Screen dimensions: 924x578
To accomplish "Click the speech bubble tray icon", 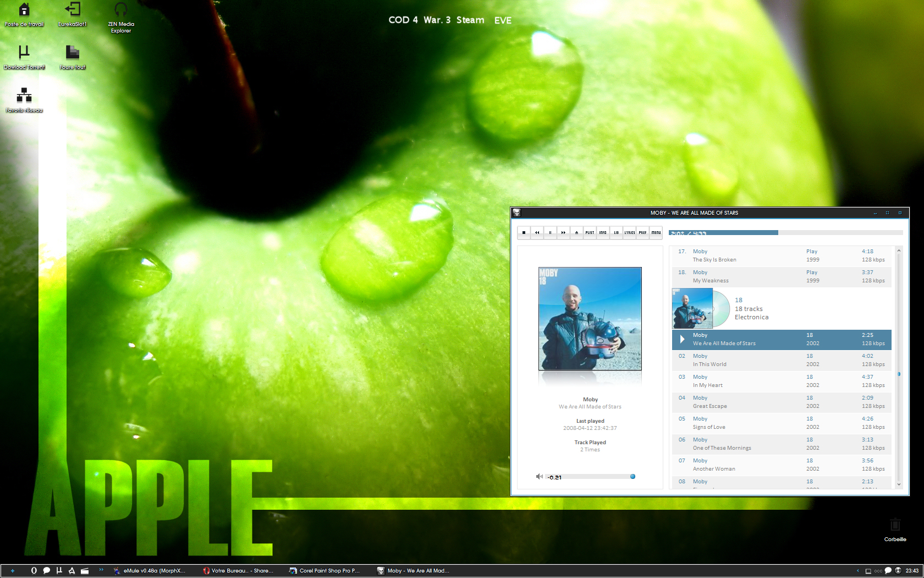I will (x=888, y=571).
